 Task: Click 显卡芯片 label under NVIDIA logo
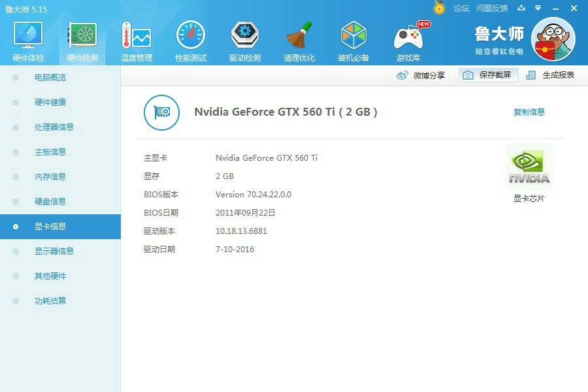pyautogui.click(x=529, y=199)
